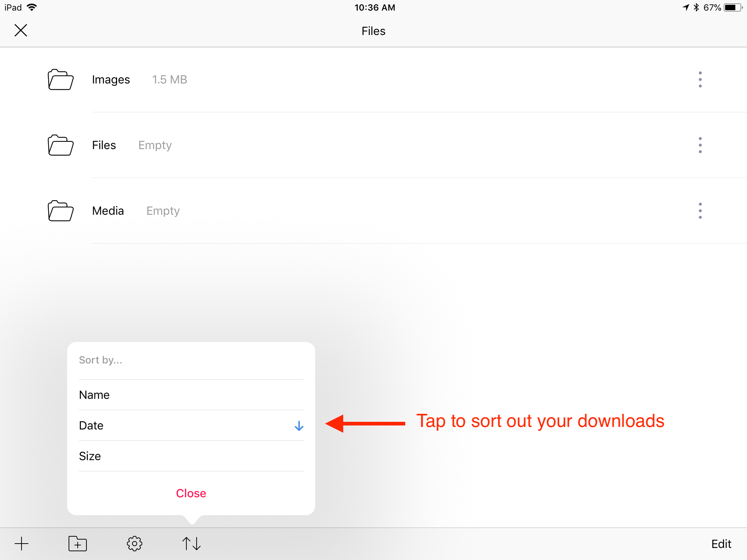This screenshot has height=560, width=747.
Task: Tap Empty label beside Files folder
Action: (155, 145)
